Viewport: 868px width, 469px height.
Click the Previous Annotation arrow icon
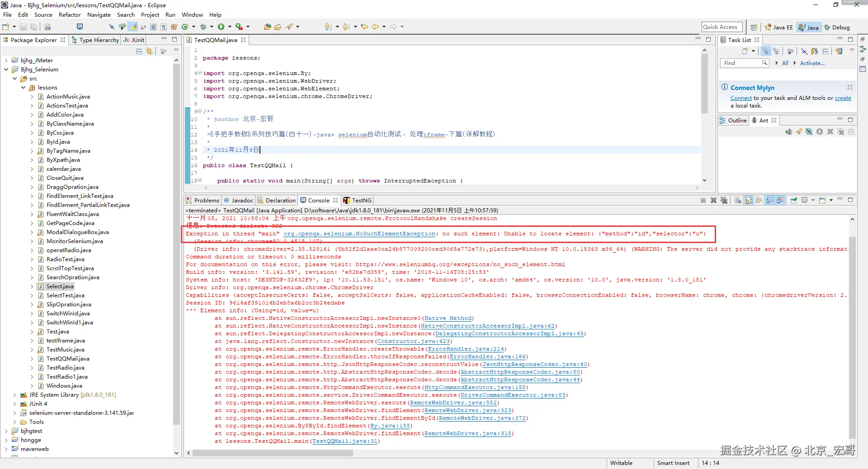(x=346, y=27)
